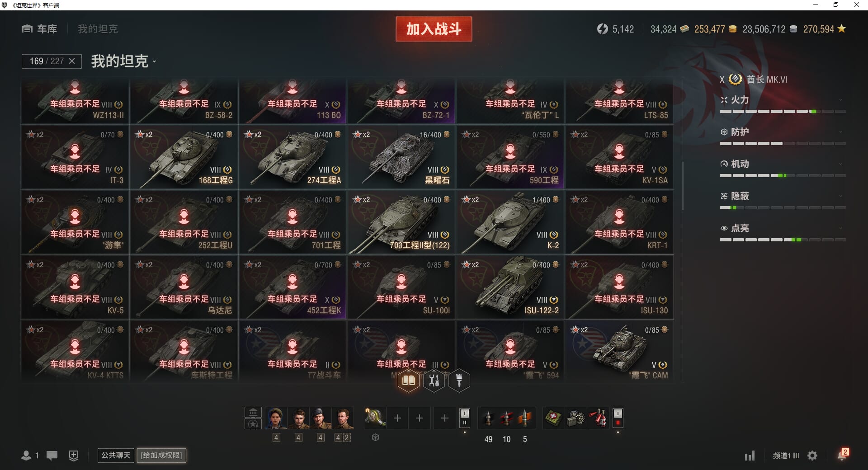Clear the 169/227 tank filter

(72, 61)
